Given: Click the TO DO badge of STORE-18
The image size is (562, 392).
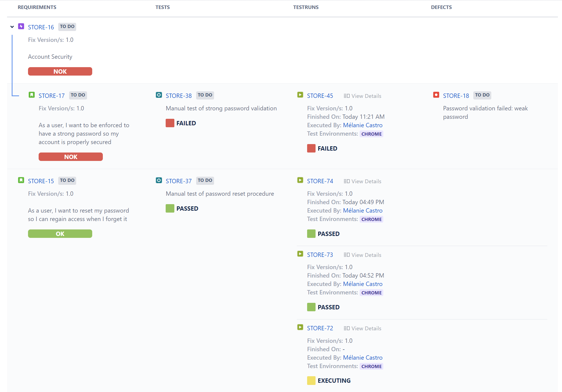Looking at the screenshot, I should (482, 95).
